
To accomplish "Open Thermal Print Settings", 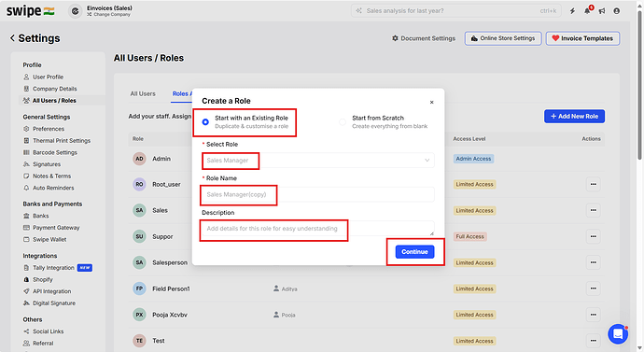I will [x=57, y=140].
